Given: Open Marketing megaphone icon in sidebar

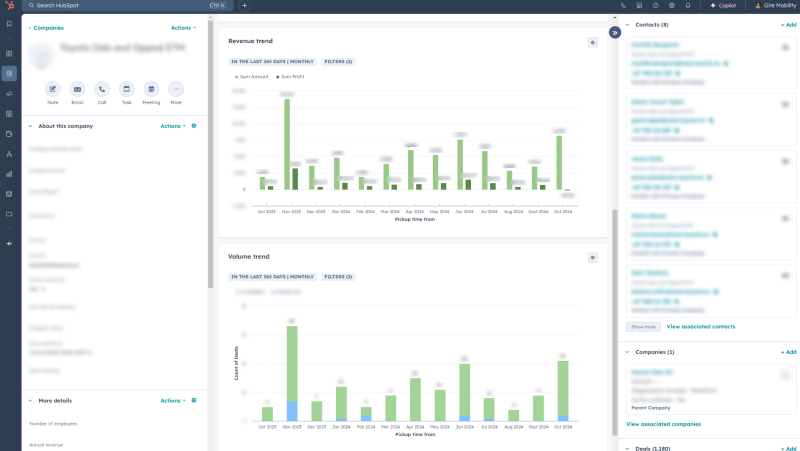Looking at the screenshot, I should (x=9, y=94).
